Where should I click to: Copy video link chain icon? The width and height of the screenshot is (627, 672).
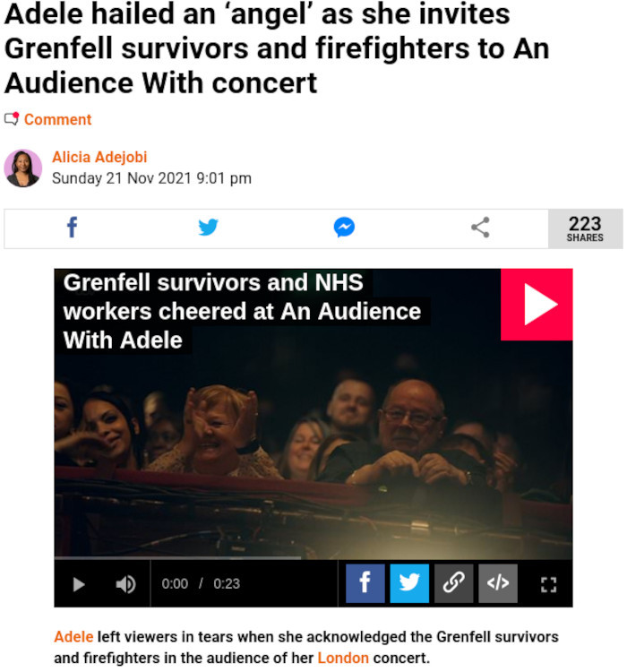coord(453,583)
